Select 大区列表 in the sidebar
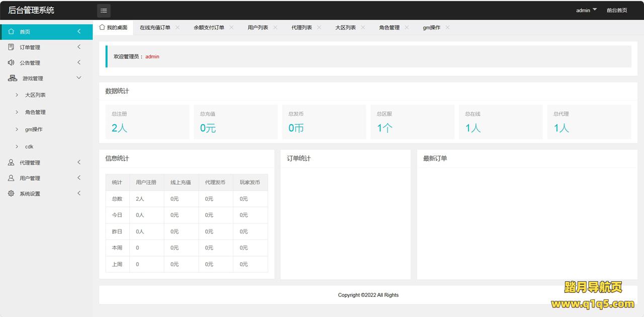Image resolution: width=644 pixels, height=317 pixels. pyautogui.click(x=35, y=95)
